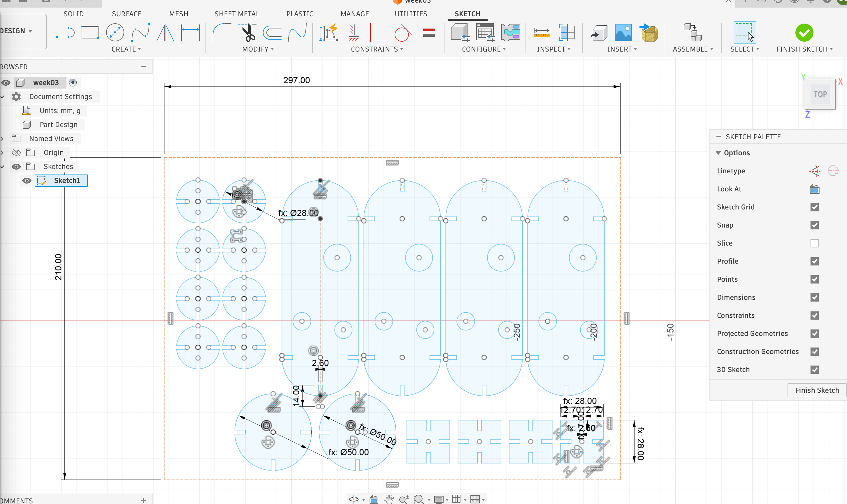Viewport: 847px width, 504px height.
Task: Open the Change Parameters table icon
Action: 485,33
